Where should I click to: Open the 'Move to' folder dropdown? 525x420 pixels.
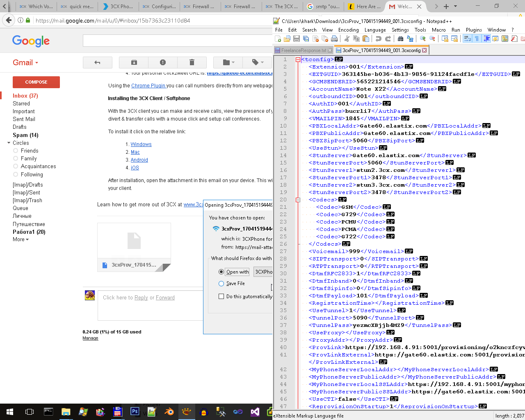(228, 62)
